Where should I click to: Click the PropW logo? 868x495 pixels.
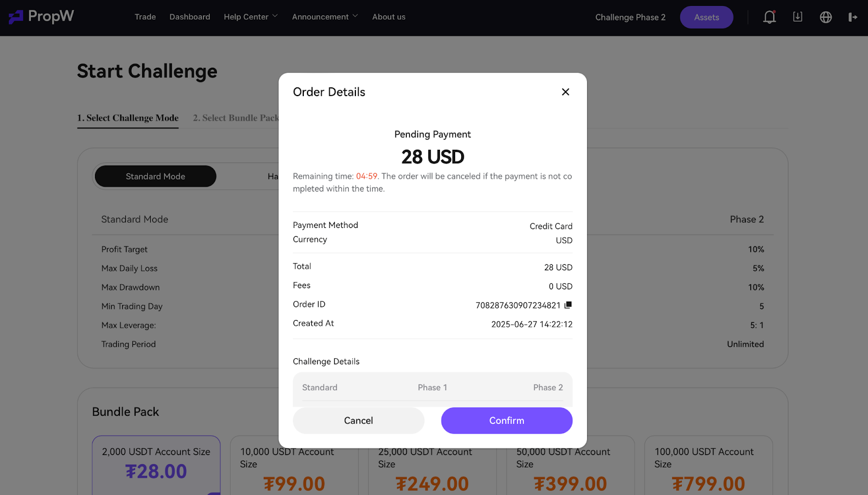coord(41,17)
